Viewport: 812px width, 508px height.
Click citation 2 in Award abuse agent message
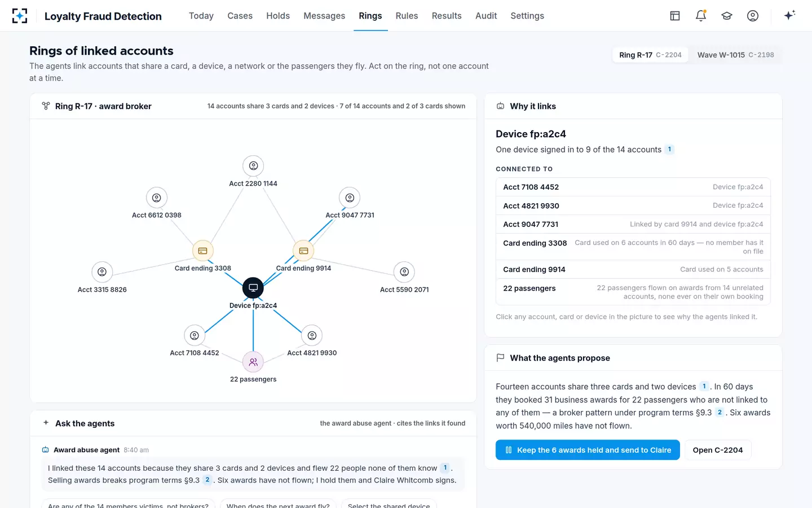pyautogui.click(x=208, y=480)
